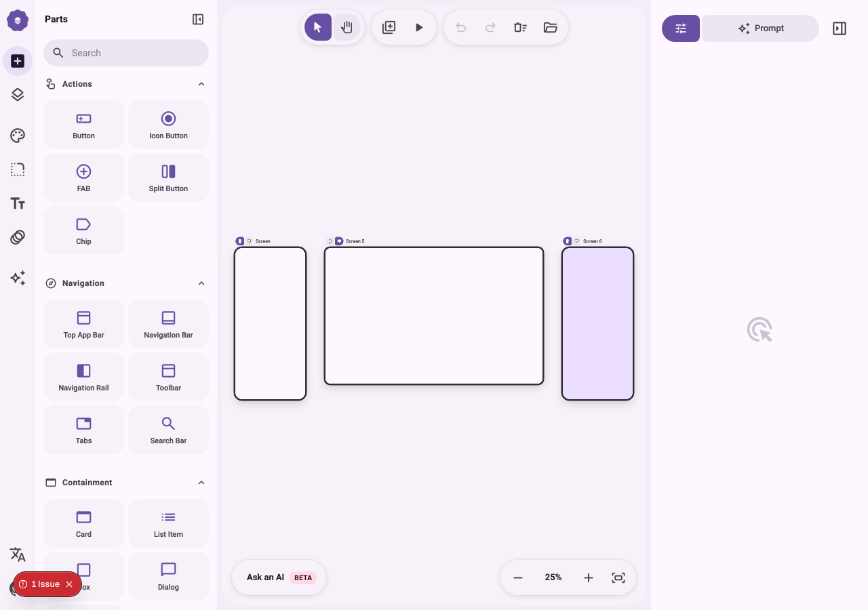
Task: Open the translate language settings
Action: [x=18, y=554]
